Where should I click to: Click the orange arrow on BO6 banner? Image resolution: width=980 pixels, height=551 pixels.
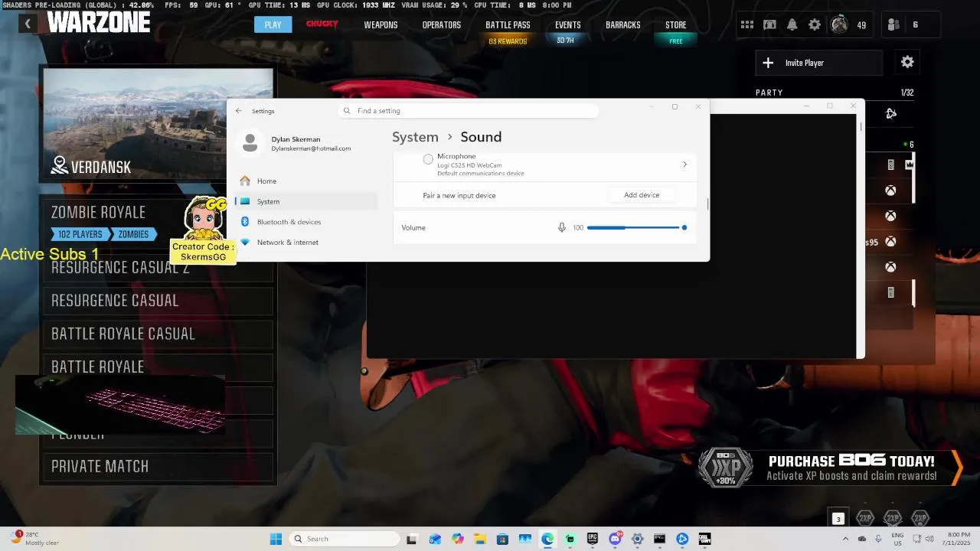[957, 468]
